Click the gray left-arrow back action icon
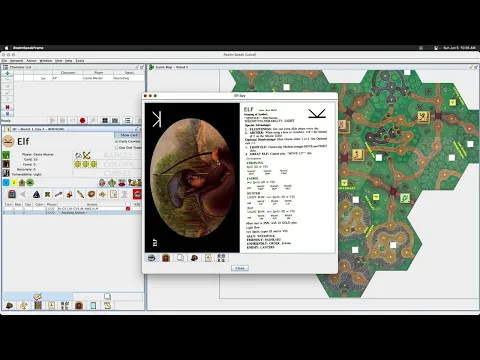This screenshot has width=480, height=360. [23, 194]
